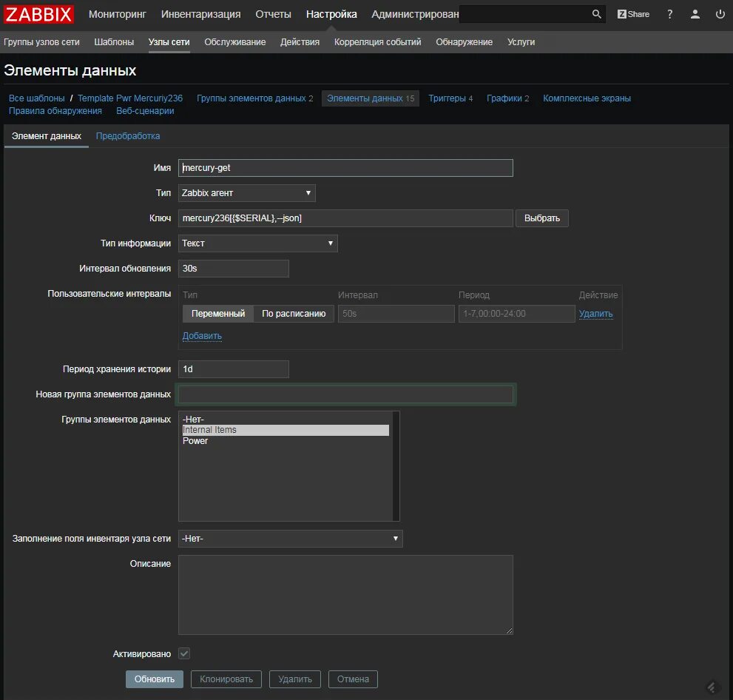Open the Мониторинг top menu
This screenshot has height=700, width=733.
(x=118, y=14)
